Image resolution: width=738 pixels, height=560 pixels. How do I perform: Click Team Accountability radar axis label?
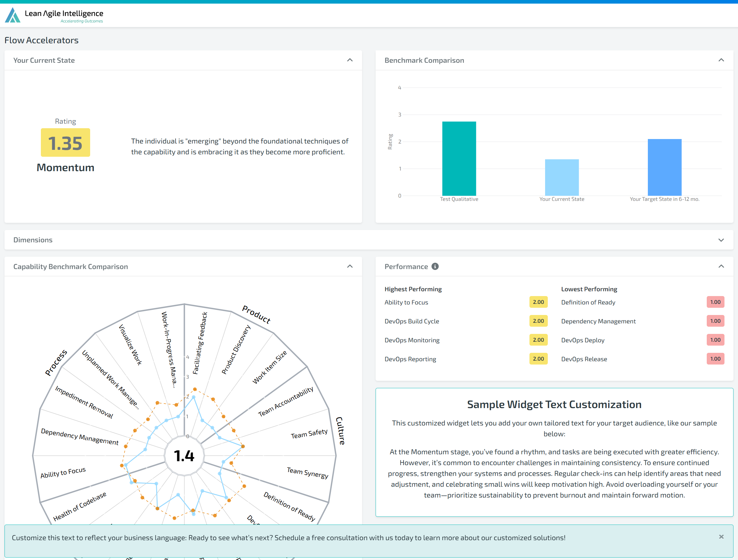pos(285,401)
